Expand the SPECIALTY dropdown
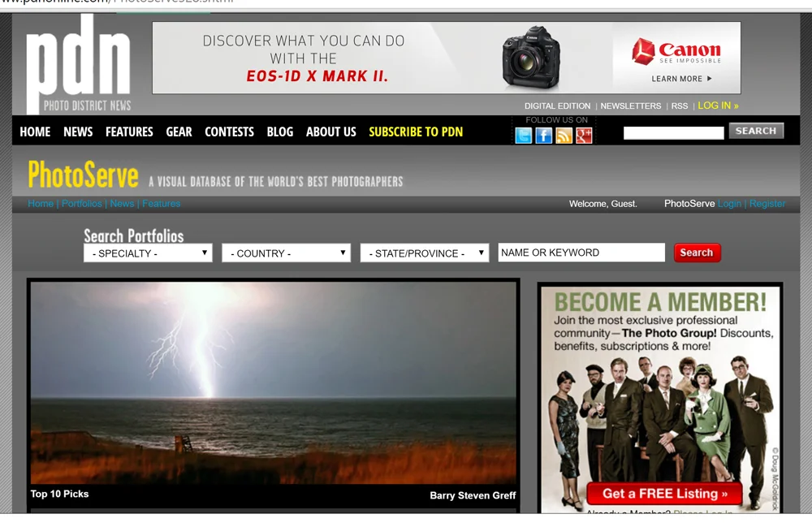 148,253
